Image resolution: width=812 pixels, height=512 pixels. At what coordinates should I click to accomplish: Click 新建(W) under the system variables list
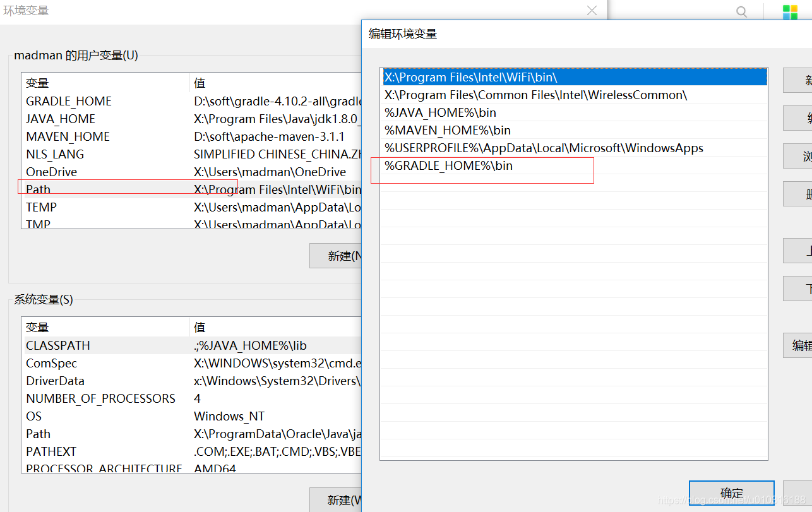coord(335,500)
